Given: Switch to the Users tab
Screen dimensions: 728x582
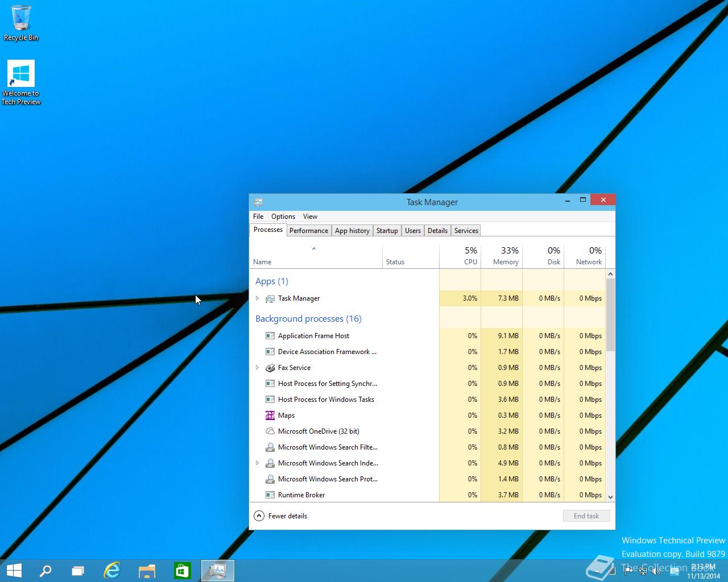Looking at the screenshot, I should (x=413, y=231).
